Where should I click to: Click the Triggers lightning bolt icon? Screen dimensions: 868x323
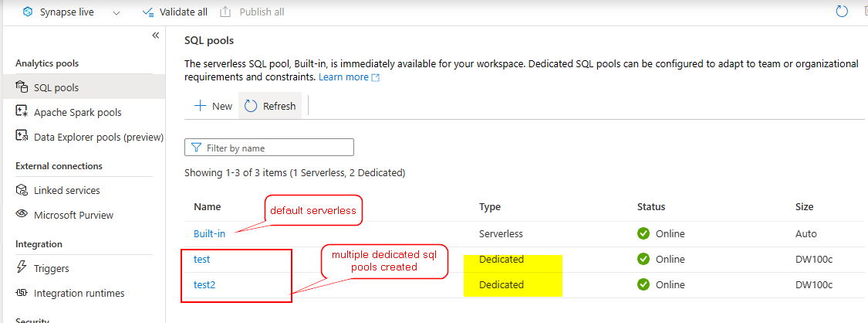[22, 268]
